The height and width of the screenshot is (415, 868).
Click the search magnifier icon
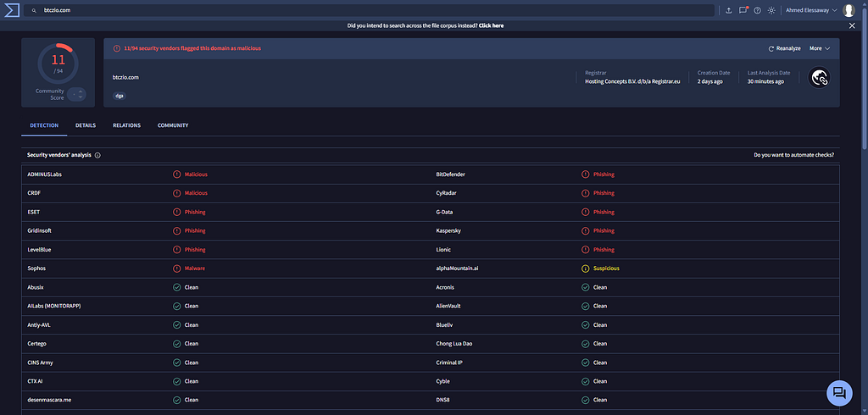pos(34,10)
